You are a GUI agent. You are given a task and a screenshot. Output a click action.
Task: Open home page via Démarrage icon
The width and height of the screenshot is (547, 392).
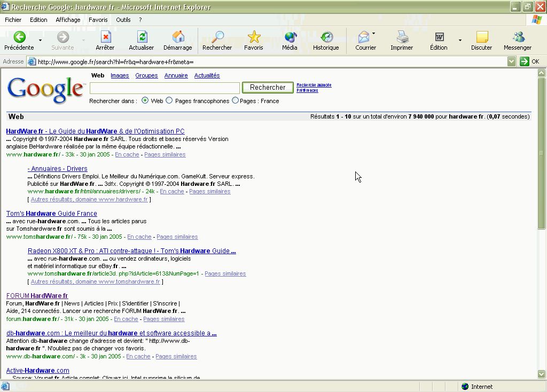click(x=178, y=37)
